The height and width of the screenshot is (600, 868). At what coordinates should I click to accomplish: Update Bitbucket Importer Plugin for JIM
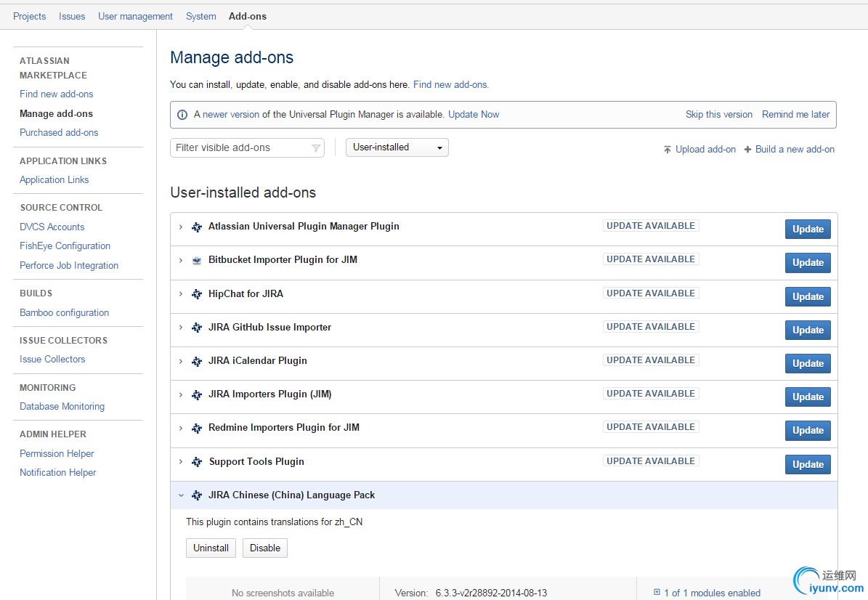point(808,263)
